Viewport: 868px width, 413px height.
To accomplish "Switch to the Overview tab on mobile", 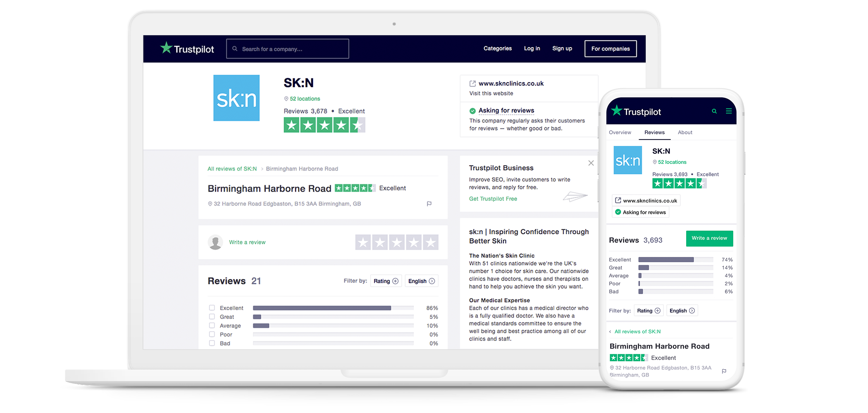I will click(620, 133).
